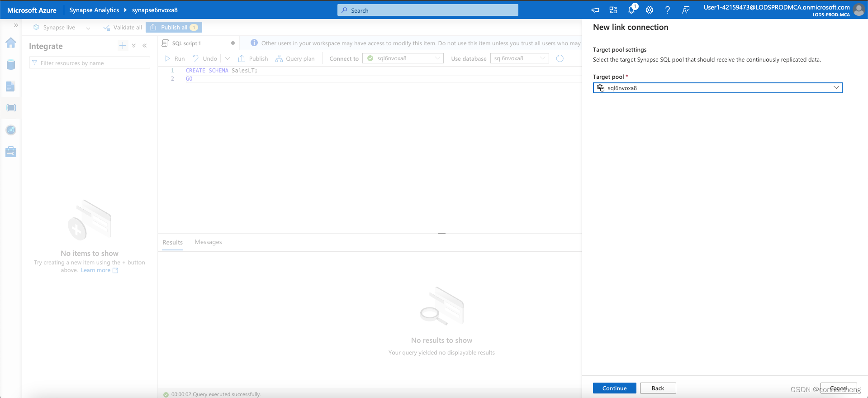This screenshot has width=868, height=398.
Task: Click the Publish all button
Action: click(174, 28)
